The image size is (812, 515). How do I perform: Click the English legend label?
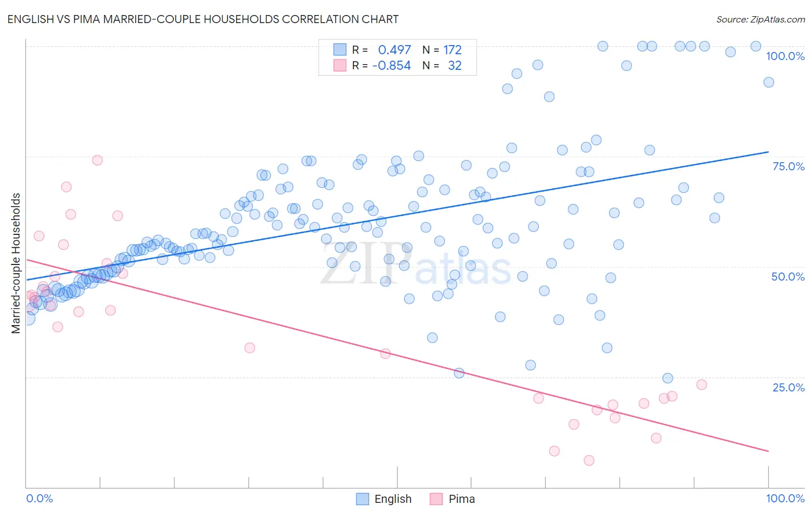pyautogui.click(x=393, y=499)
